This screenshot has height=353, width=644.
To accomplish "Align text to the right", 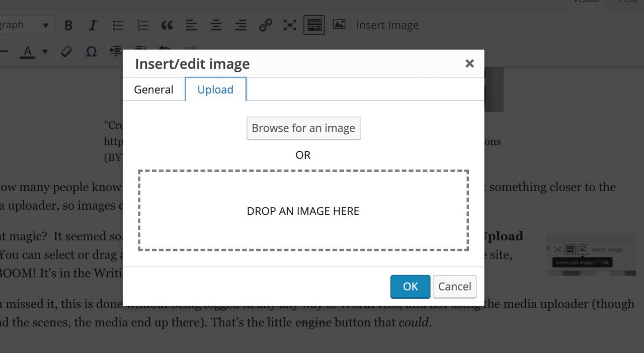I will (x=240, y=25).
